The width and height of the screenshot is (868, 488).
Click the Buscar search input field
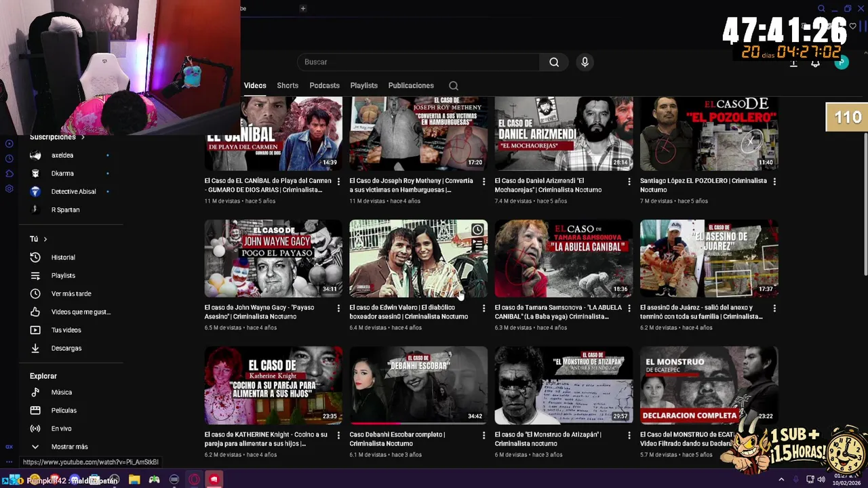click(418, 62)
